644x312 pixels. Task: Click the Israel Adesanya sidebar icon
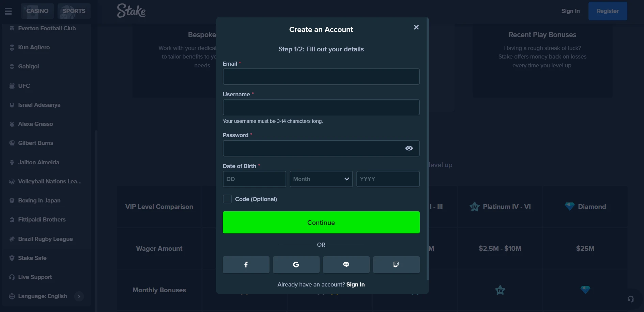tap(12, 105)
